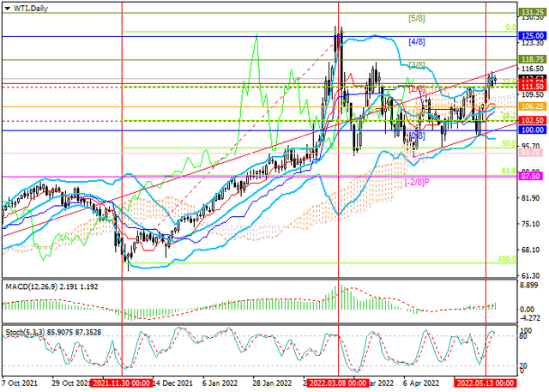The image size is (549, 392).
Task: Select the [-2/8]P Murrey level label
Action: (x=416, y=182)
